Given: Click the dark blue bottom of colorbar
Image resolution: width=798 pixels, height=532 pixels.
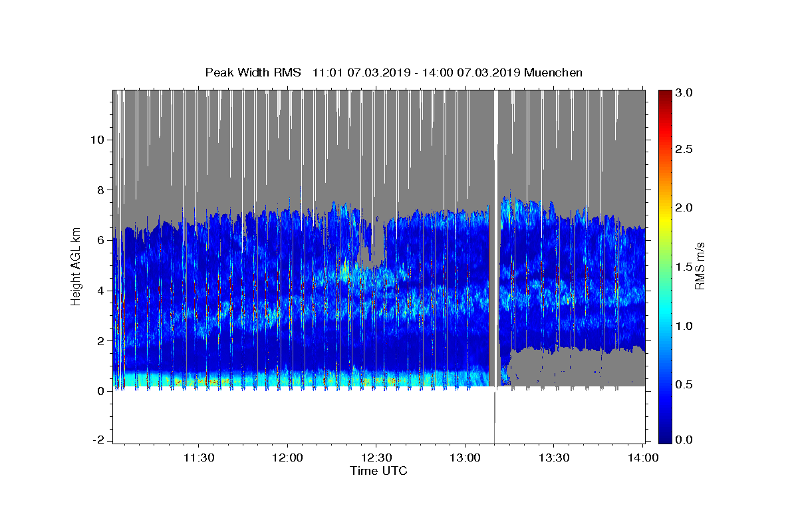Looking at the screenshot, I should tap(665, 438).
